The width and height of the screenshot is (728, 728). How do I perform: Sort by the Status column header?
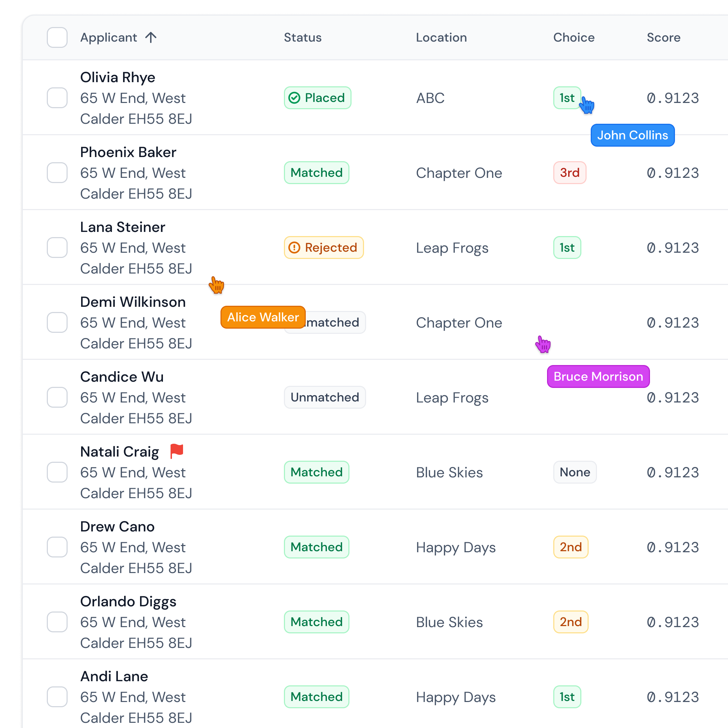pos(303,37)
